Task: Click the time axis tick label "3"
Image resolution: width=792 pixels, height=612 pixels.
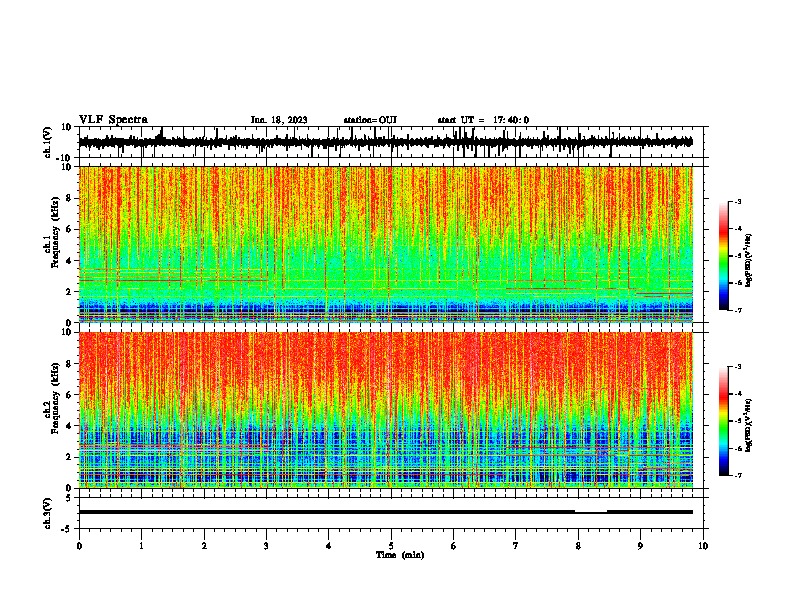Action: click(x=266, y=546)
